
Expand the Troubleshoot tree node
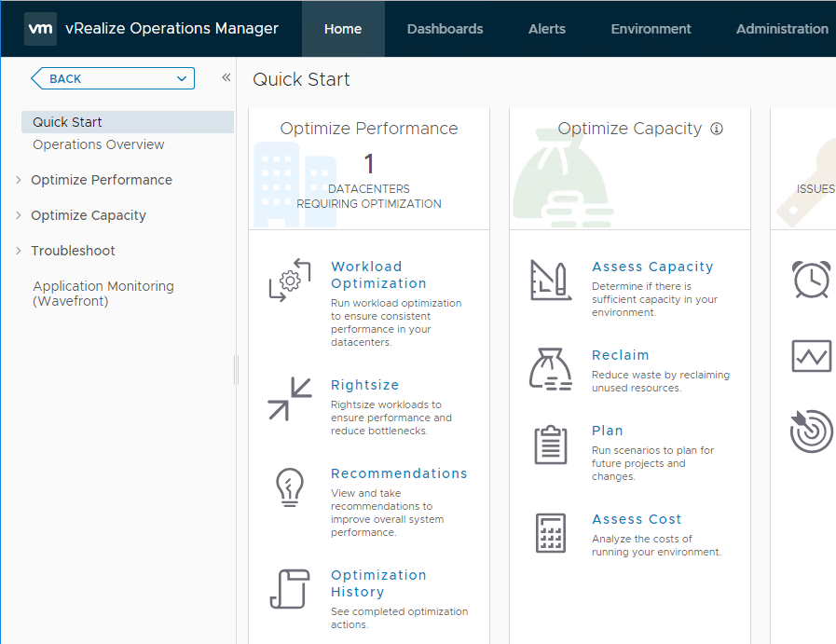[19, 251]
